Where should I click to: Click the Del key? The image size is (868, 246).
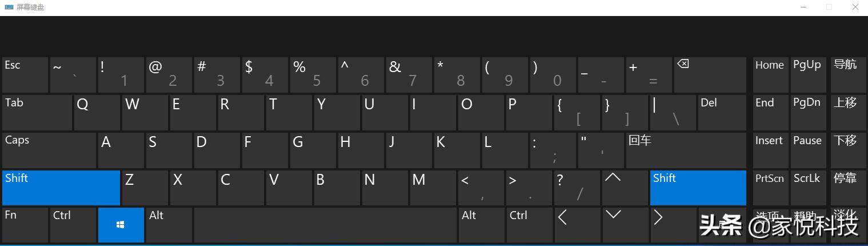[722, 113]
